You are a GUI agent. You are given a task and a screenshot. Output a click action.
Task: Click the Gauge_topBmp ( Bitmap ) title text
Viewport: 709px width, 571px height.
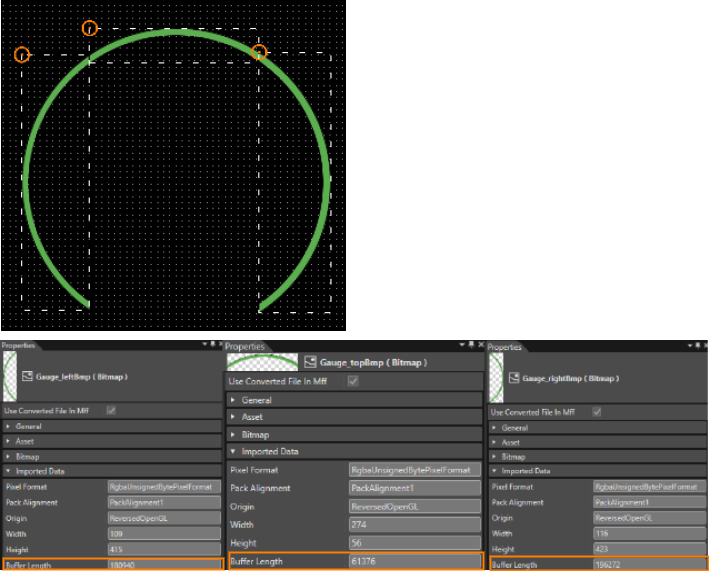pos(373,362)
